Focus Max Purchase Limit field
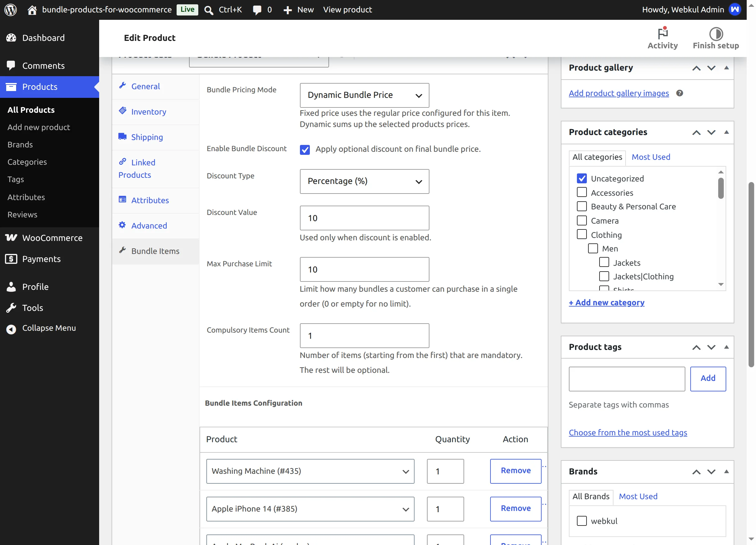This screenshot has width=756, height=545. pyautogui.click(x=364, y=269)
